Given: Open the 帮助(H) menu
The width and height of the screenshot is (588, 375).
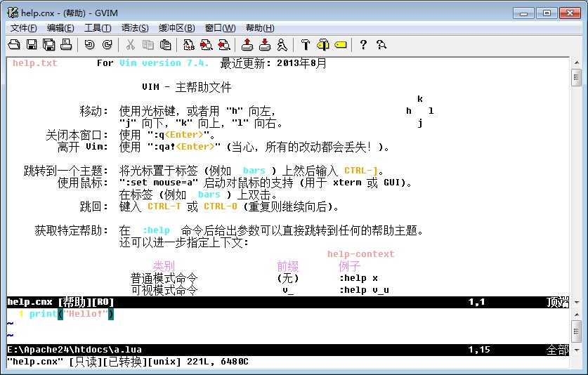Looking at the screenshot, I should [260, 28].
